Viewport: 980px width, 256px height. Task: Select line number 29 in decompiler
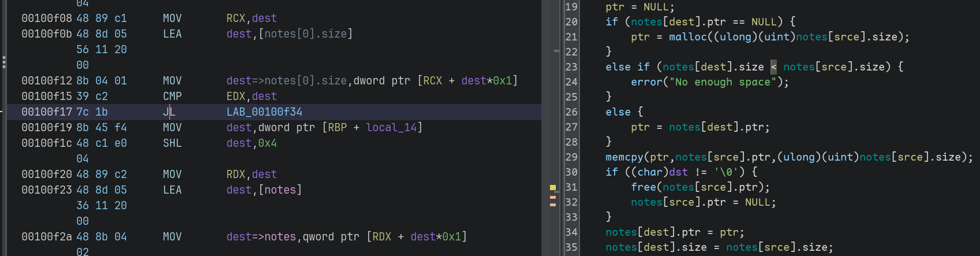(x=571, y=157)
